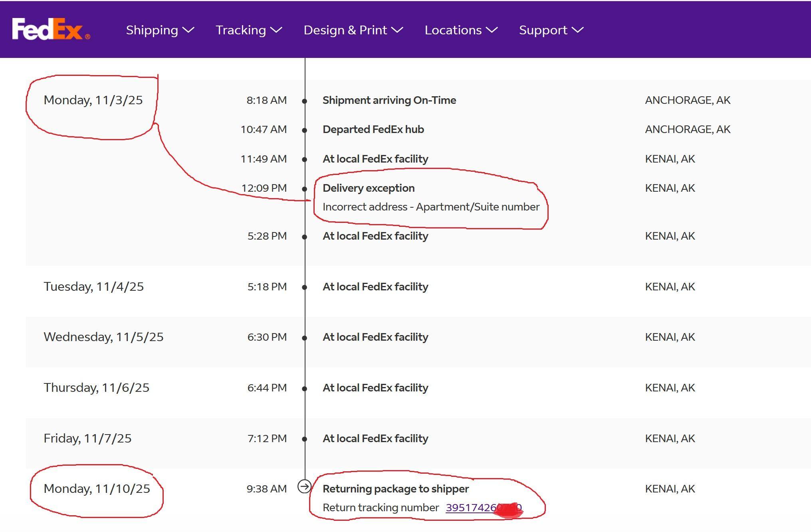This screenshot has width=811, height=532.
Task: Open the Locations chevron arrow
Action: (492, 30)
